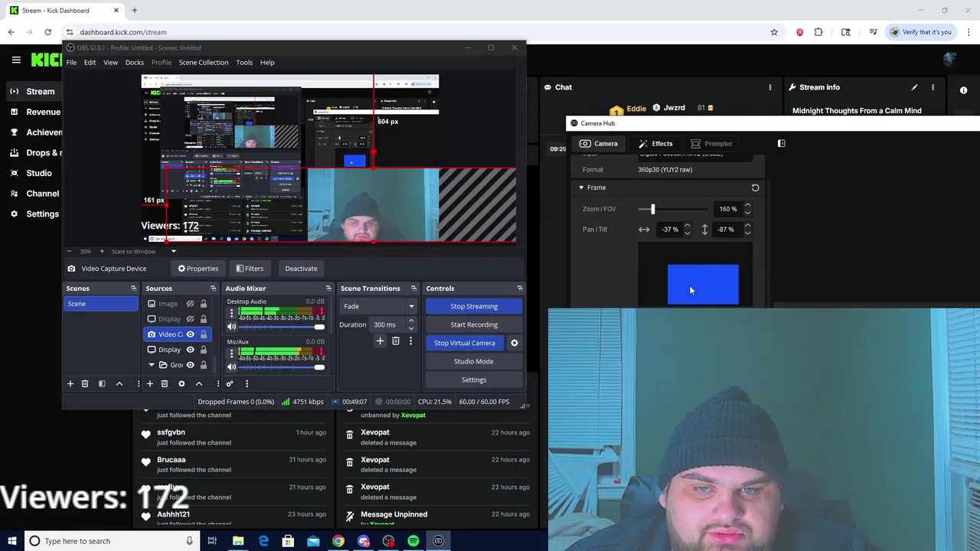Pop out the Controls dock
The height and width of the screenshot is (551, 980).
tap(520, 289)
